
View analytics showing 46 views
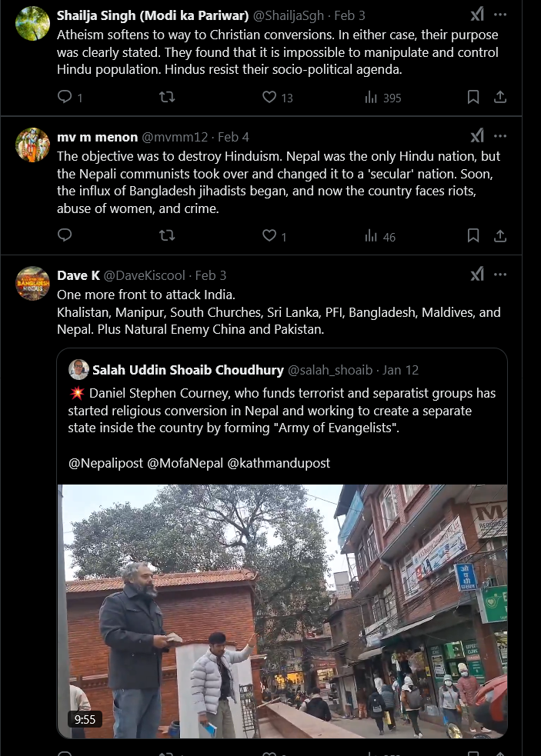tap(380, 236)
